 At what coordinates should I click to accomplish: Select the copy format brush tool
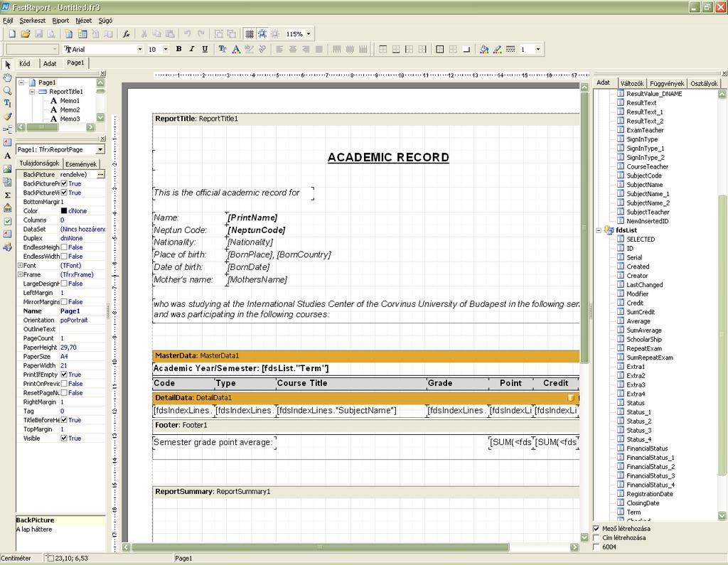[7, 117]
